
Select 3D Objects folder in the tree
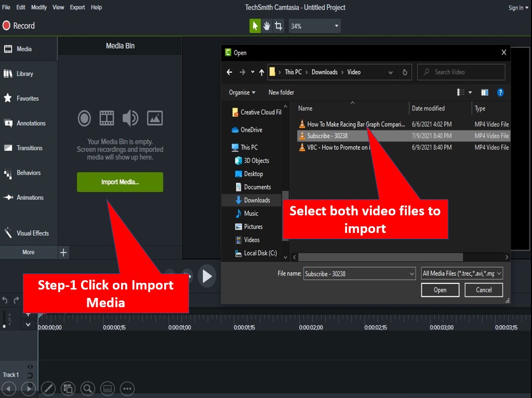[252, 161]
